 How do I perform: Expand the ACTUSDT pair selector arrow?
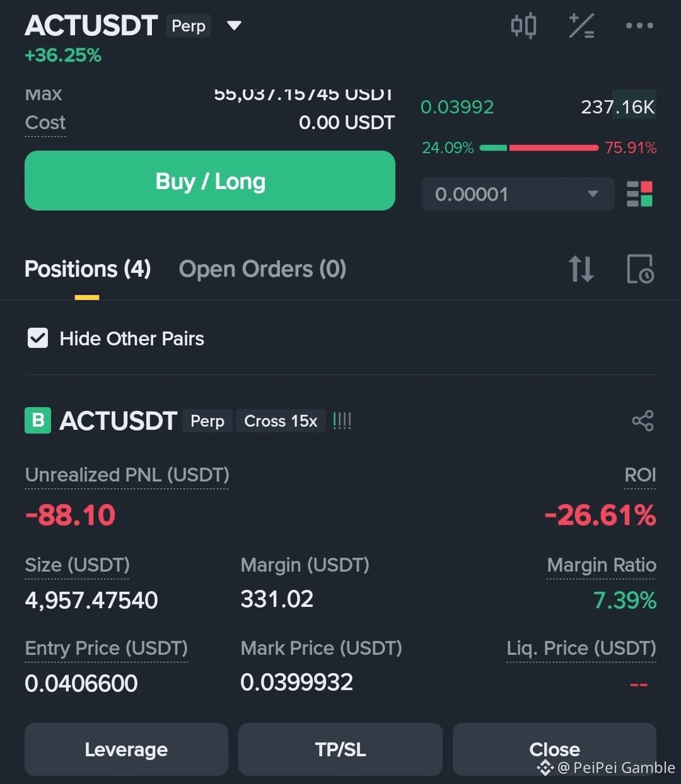click(234, 26)
